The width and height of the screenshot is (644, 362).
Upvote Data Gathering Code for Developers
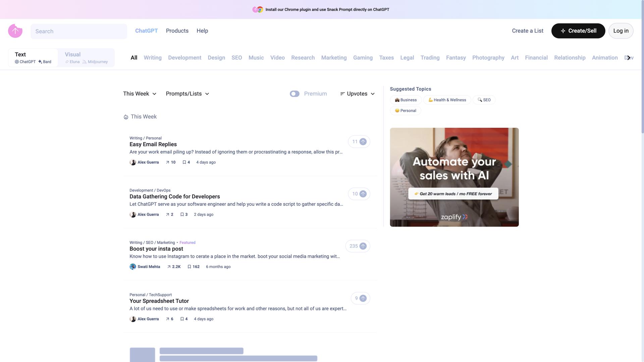coord(363,194)
